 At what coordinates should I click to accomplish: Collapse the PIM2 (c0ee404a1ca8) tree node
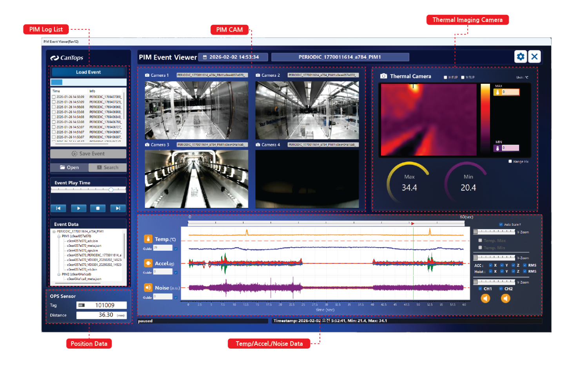pyautogui.click(x=59, y=274)
